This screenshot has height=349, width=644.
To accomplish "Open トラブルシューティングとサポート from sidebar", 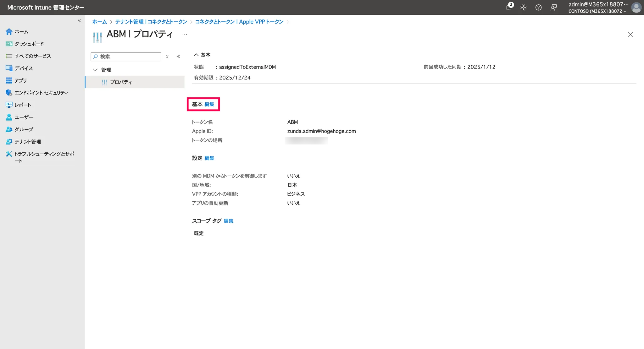I will [44, 157].
